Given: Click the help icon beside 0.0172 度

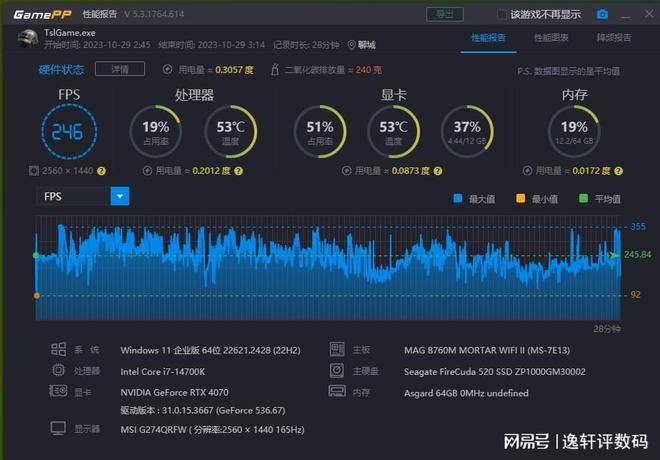Looking at the screenshot, I should (618, 171).
